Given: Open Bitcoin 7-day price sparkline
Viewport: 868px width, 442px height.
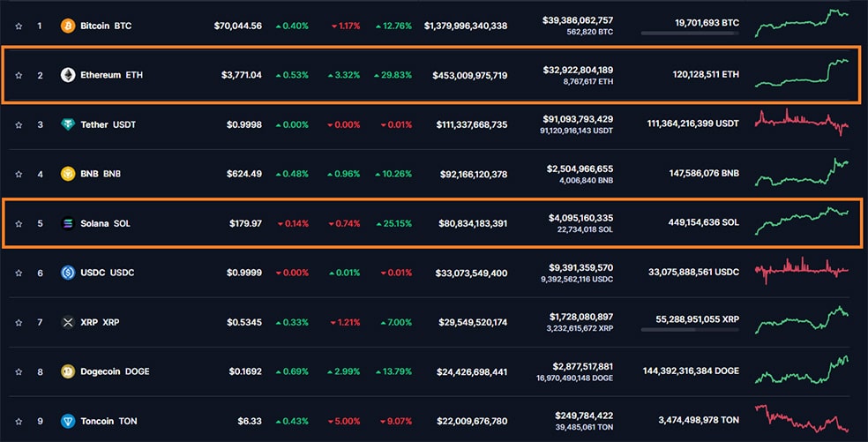Looking at the screenshot, I should [x=802, y=23].
